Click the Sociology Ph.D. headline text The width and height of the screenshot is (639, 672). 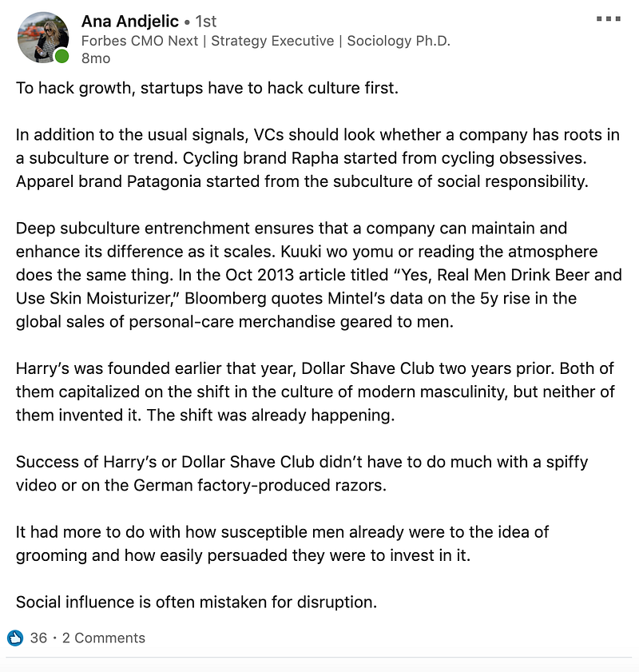[x=399, y=41]
